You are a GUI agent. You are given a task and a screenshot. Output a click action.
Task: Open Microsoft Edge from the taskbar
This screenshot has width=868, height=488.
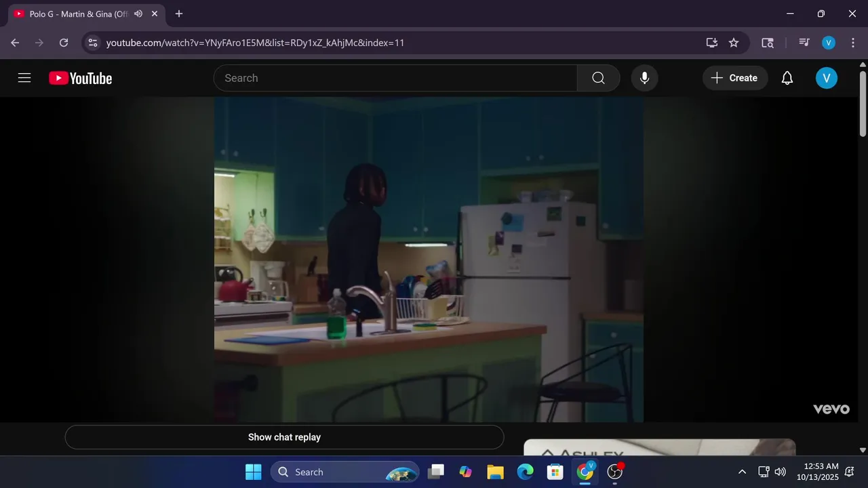coord(526,472)
